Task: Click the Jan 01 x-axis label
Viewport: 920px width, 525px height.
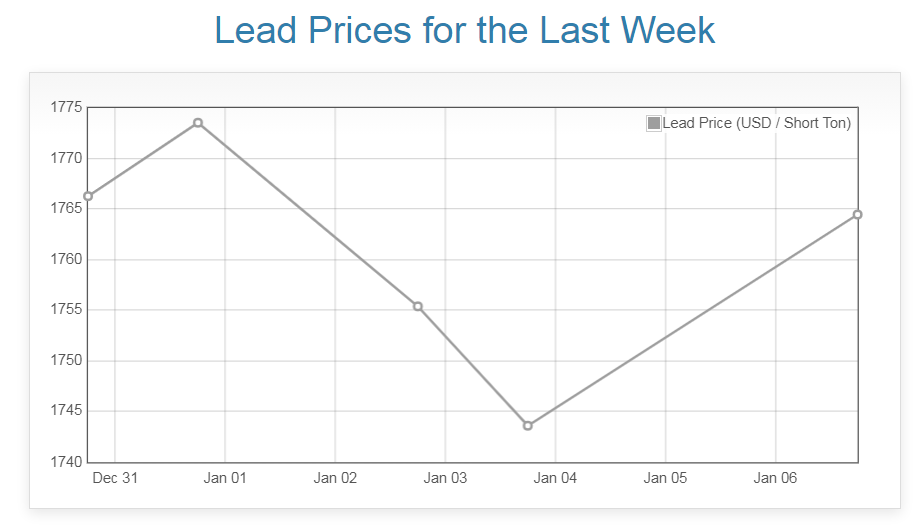Action: tap(225, 478)
